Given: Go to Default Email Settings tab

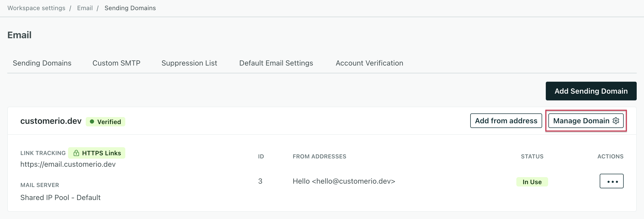Looking at the screenshot, I should [x=276, y=63].
